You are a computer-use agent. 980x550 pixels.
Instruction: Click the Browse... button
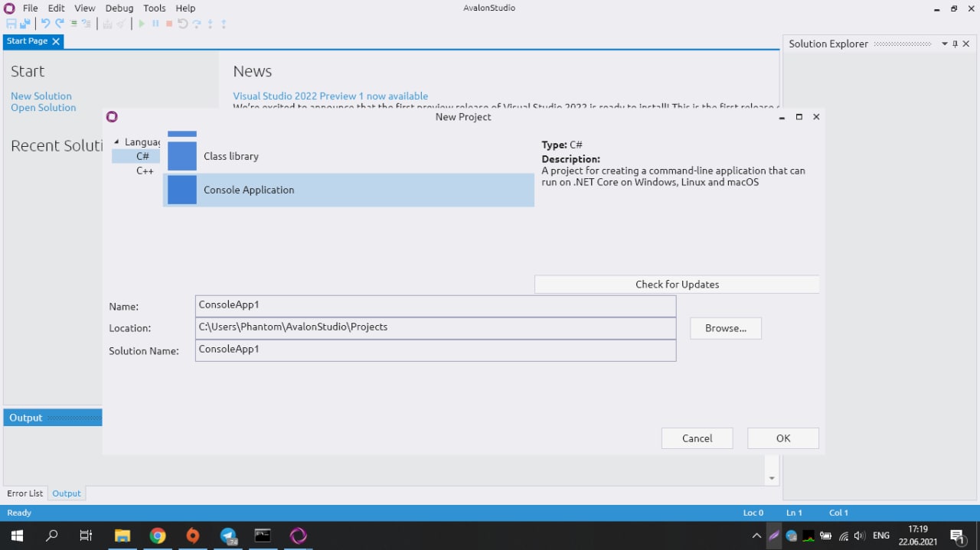click(726, 328)
